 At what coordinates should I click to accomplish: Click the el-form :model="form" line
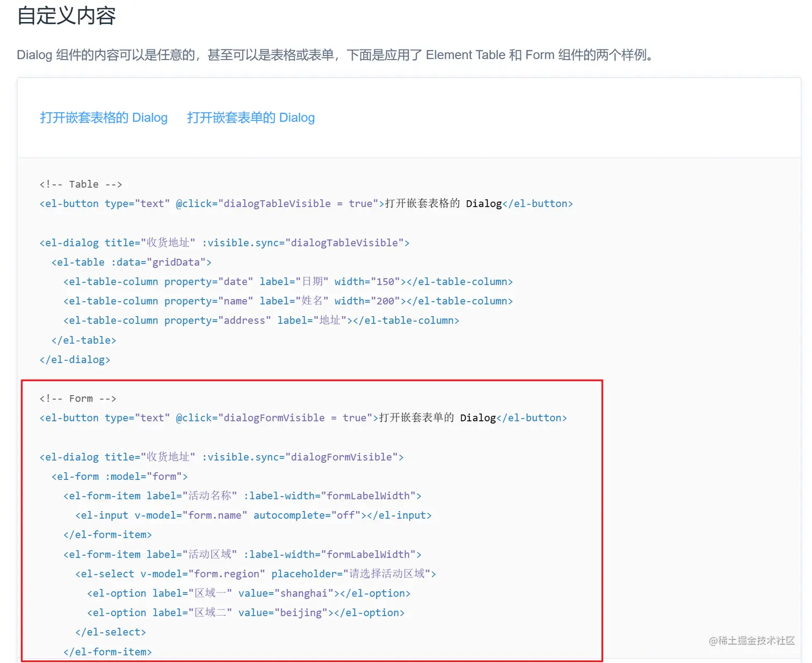coord(119,476)
